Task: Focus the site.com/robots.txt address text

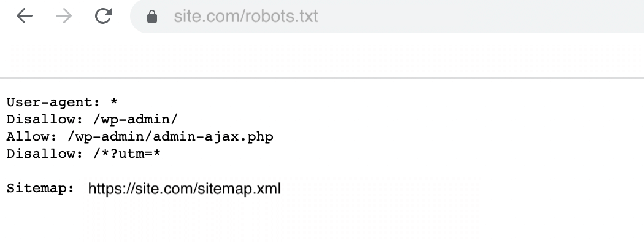Action: [x=245, y=17]
